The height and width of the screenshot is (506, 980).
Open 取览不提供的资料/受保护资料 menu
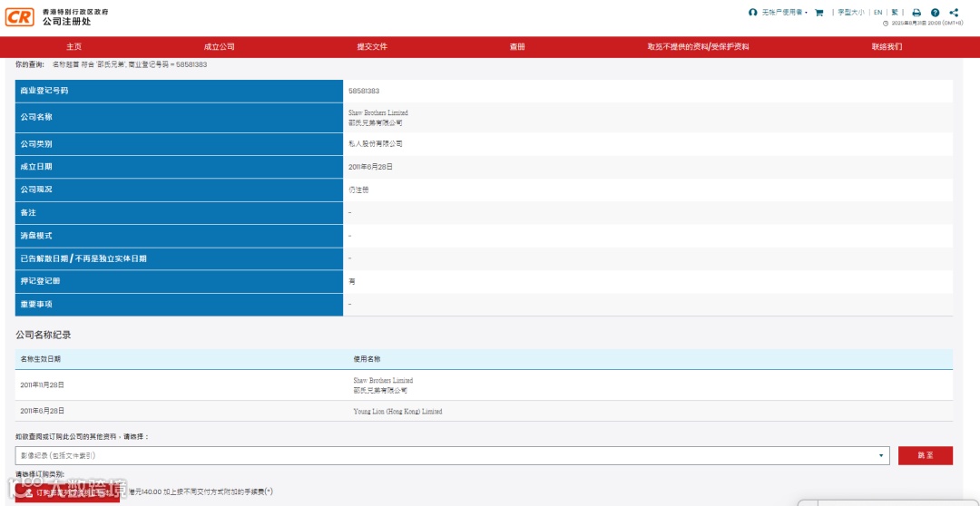click(698, 47)
